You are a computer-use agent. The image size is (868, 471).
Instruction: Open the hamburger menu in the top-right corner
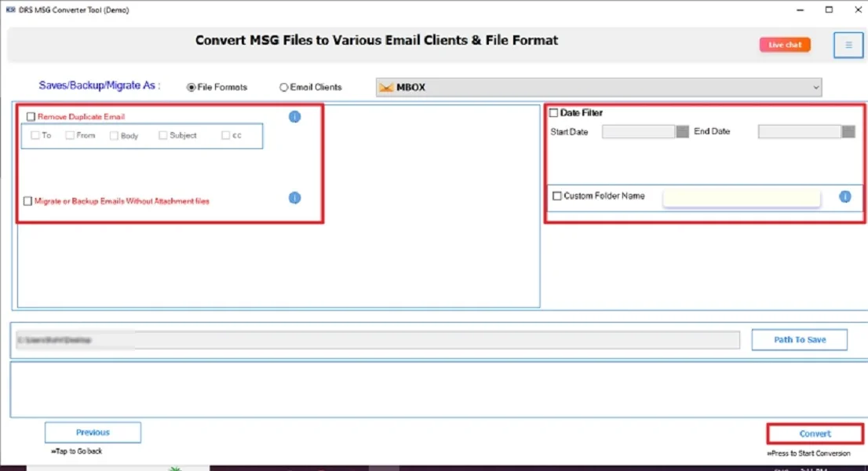[x=848, y=45]
